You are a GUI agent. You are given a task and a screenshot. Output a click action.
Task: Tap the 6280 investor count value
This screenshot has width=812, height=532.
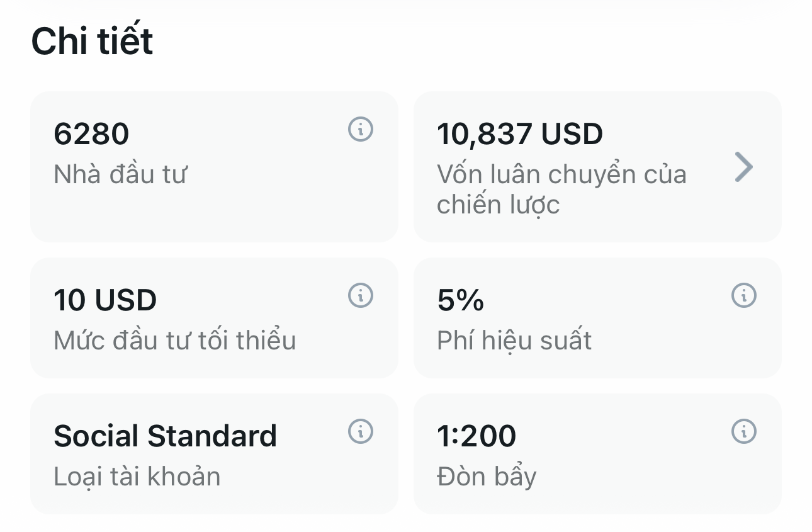tap(91, 134)
